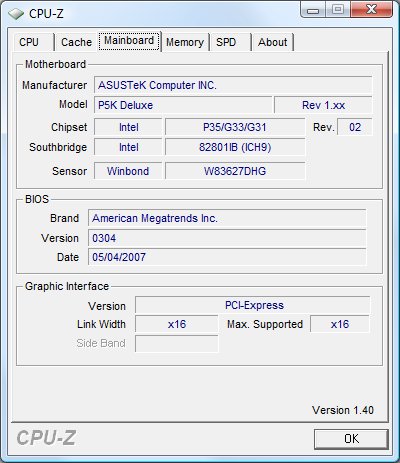Click the chipset Intel vendor field
The image size is (400, 463).
pos(128,127)
